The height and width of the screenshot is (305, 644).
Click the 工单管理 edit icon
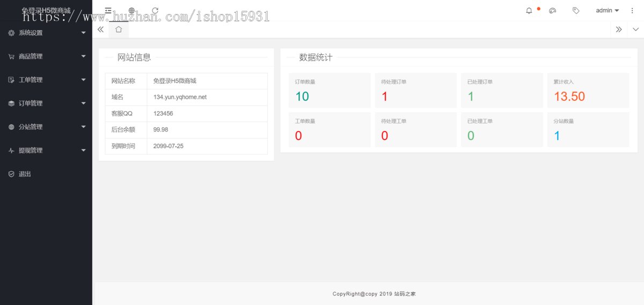point(11,80)
